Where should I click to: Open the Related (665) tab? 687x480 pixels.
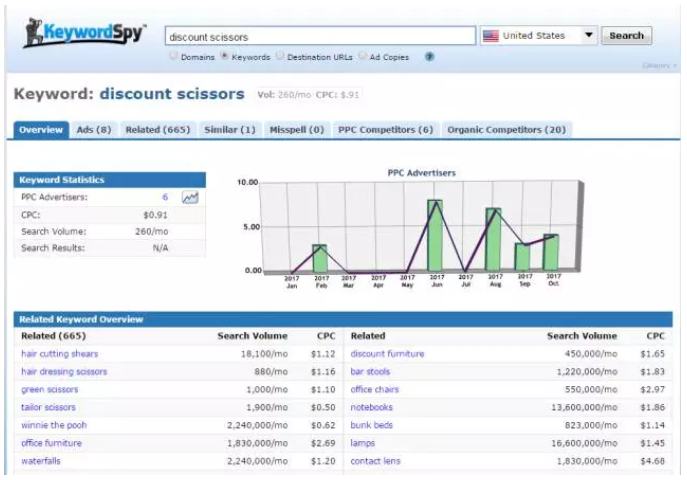pos(157,130)
